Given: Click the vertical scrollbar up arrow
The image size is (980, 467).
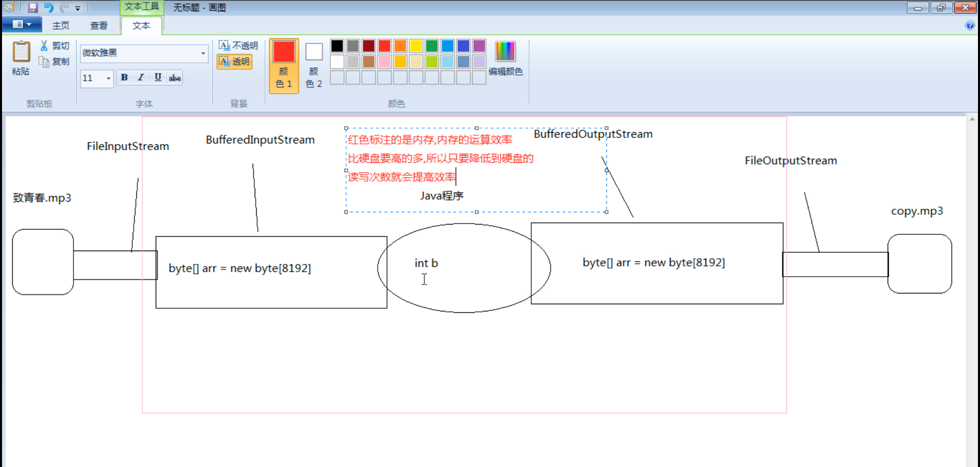Looking at the screenshot, I should [972, 119].
